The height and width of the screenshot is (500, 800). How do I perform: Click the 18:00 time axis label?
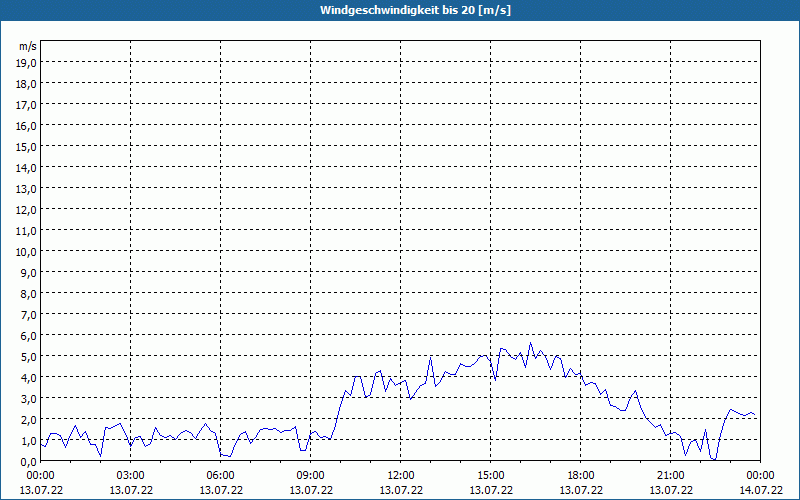581,476
